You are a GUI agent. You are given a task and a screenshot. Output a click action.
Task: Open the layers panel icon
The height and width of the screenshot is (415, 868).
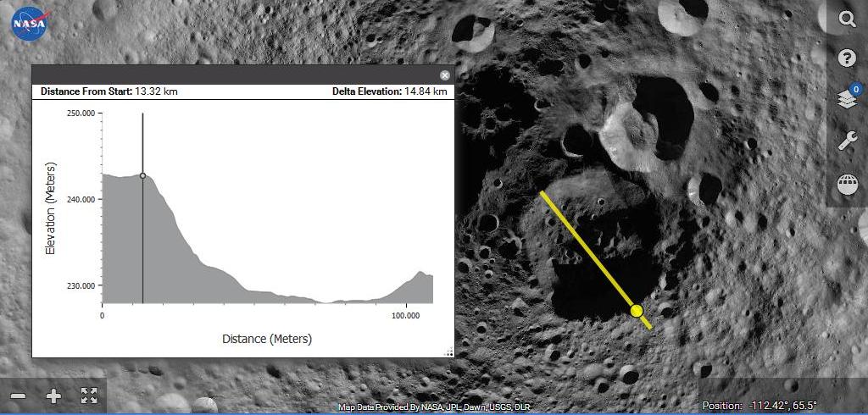tap(847, 101)
